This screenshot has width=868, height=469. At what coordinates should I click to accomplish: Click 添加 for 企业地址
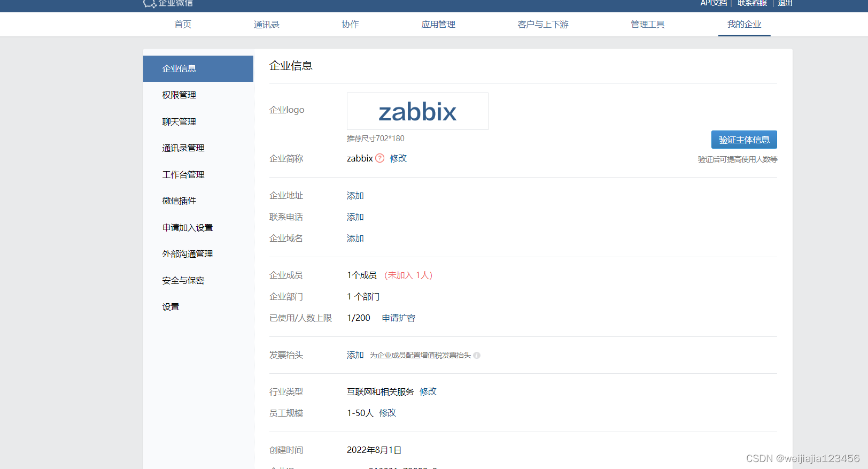coord(355,196)
